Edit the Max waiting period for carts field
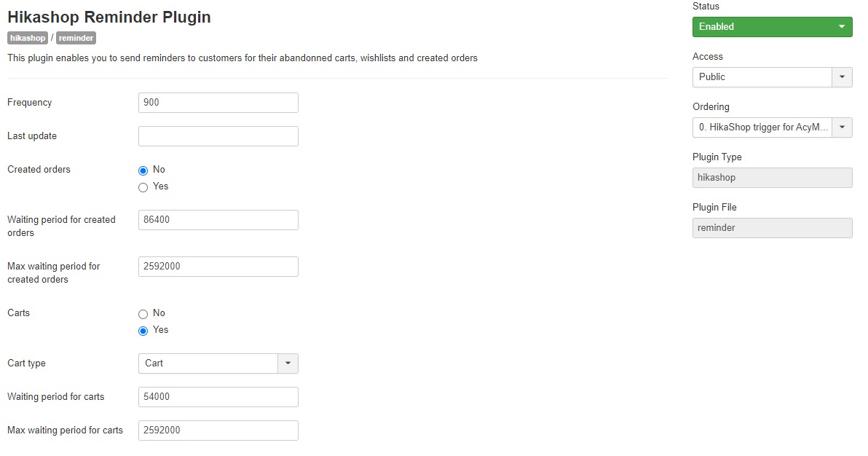The image size is (868, 456). 218,431
